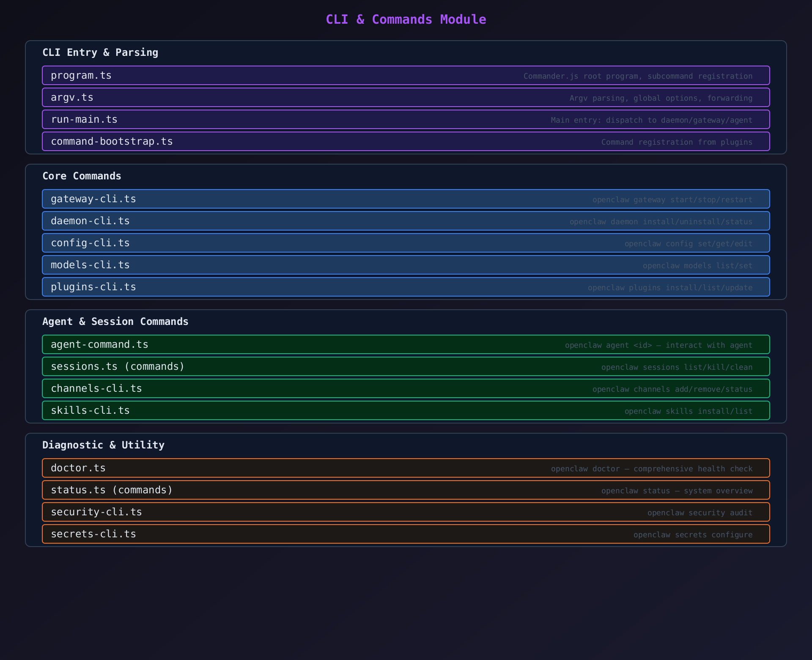Select gateway-cli.ts in Core Commands
The height and width of the screenshot is (660, 812).
(406, 199)
